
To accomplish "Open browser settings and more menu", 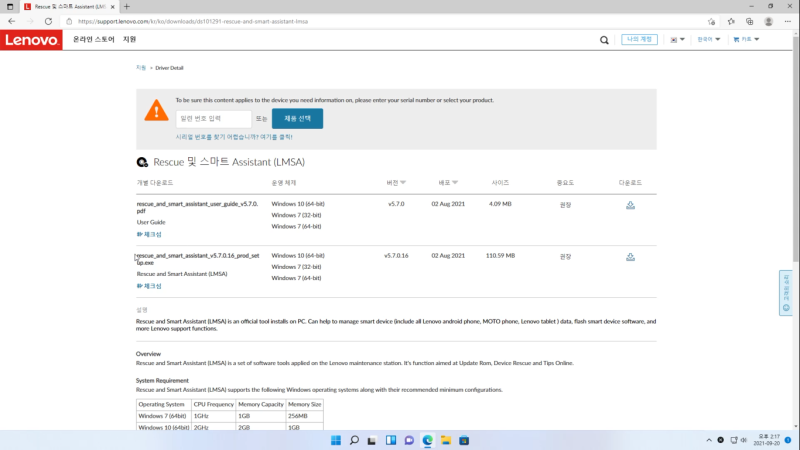I will [788, 21].
